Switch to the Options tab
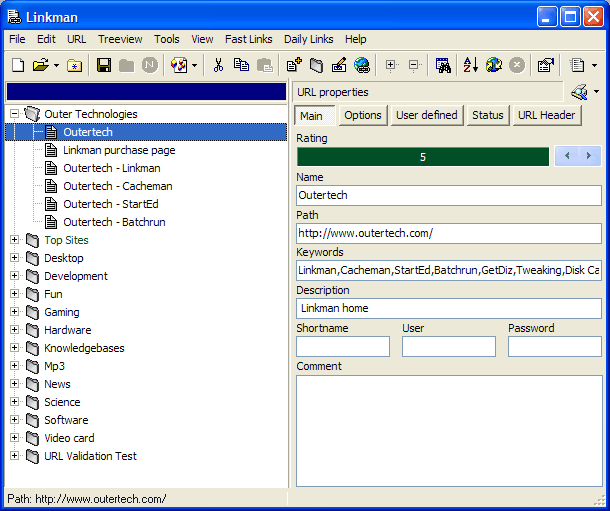 tap(363, 115)
